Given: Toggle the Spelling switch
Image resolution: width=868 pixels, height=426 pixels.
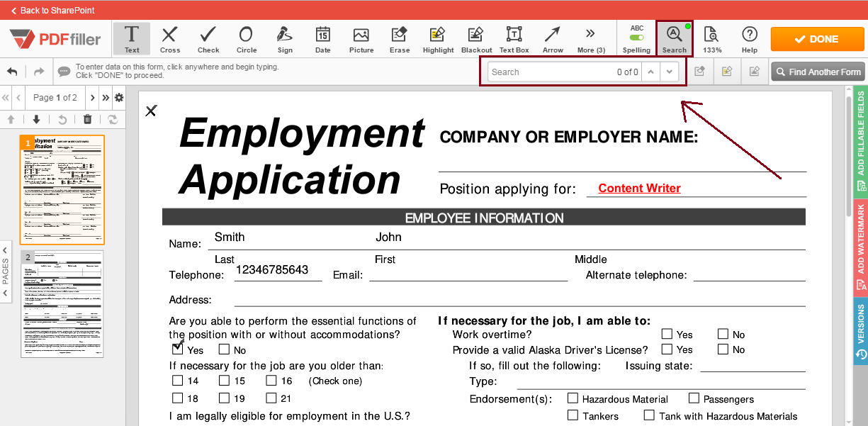Looking at the screenshot, I should coord(636,38).
